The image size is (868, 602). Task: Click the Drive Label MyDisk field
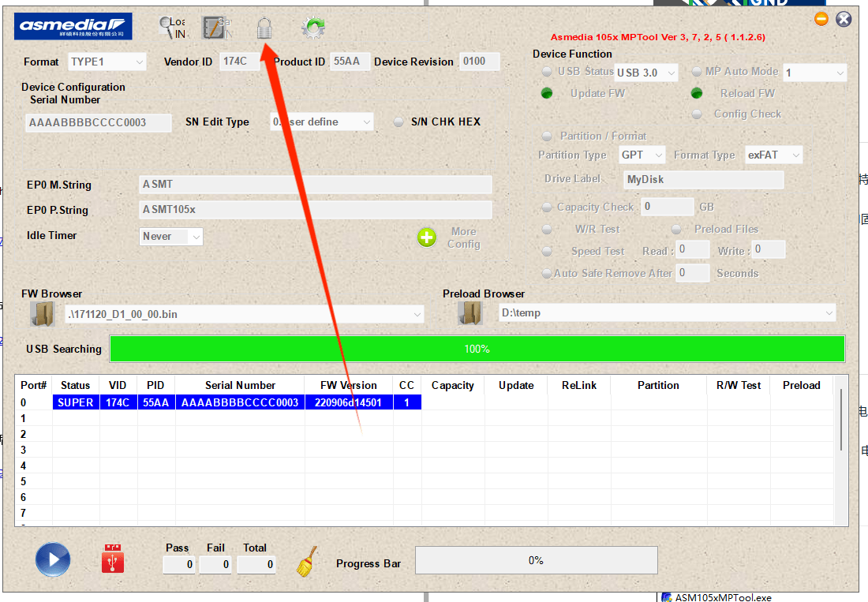coord(704,180)
